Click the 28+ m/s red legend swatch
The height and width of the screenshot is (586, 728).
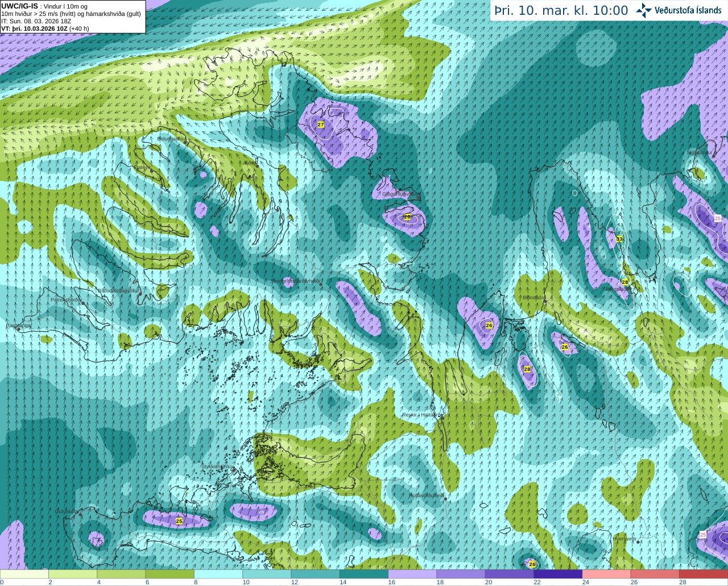pos(704,574)
